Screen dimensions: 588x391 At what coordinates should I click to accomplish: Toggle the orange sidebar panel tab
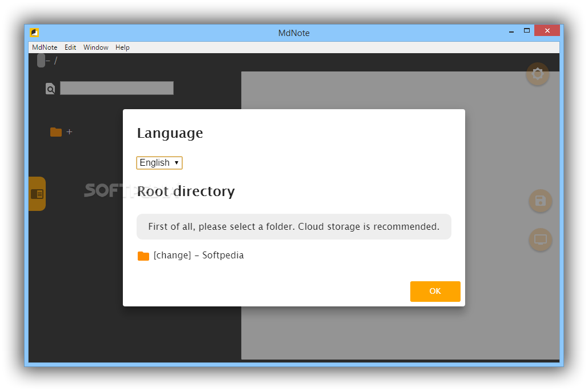coord(37,194)
